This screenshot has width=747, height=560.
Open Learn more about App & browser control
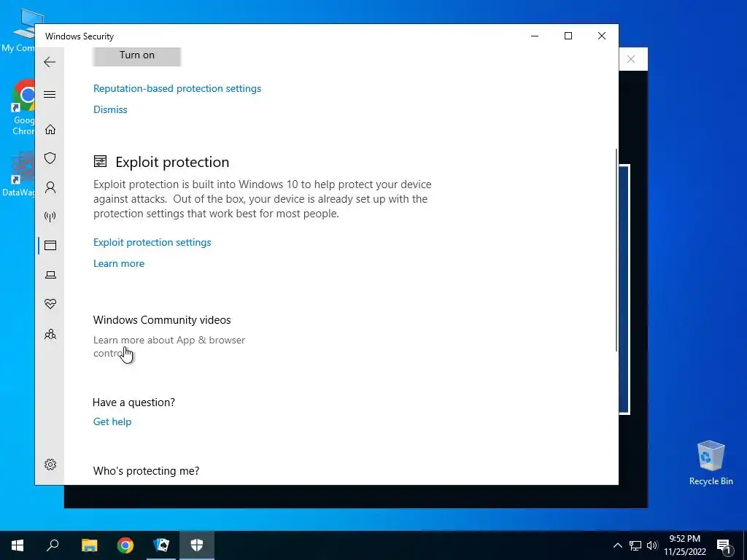click(169, 346)
